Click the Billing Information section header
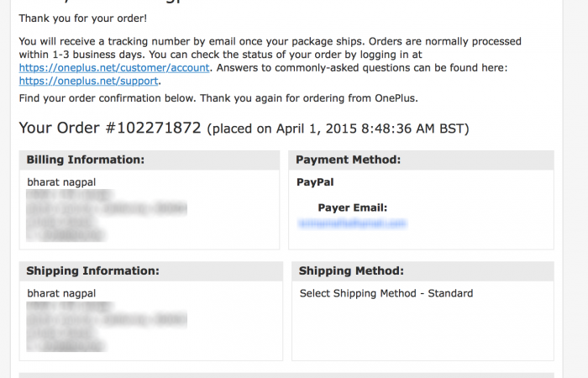The image size is (588, 378). pyautogui.click(x=85, y=160)
